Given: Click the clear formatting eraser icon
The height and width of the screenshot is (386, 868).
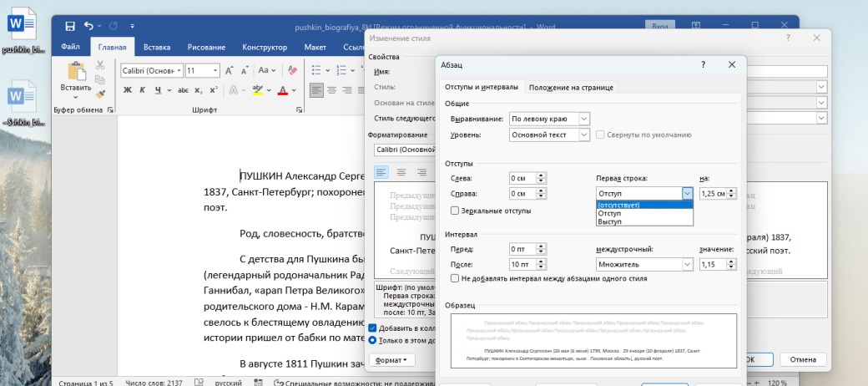Looking at the screenshot, I should pyautogui.click(x=291, y=70).
